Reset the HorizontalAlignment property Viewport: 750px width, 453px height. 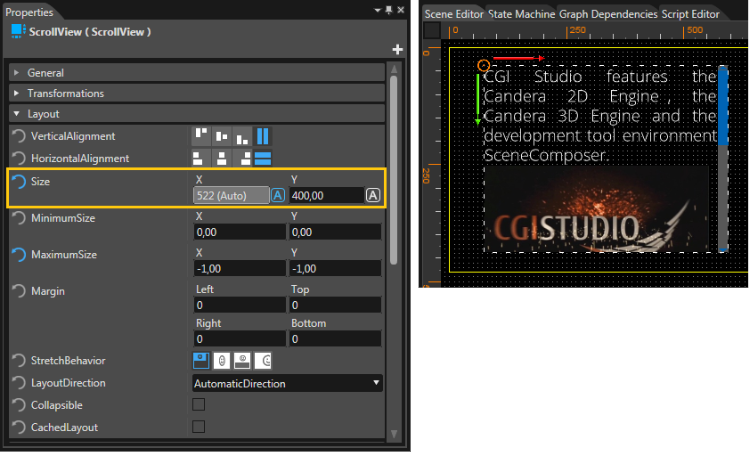(x=19, y=158)
